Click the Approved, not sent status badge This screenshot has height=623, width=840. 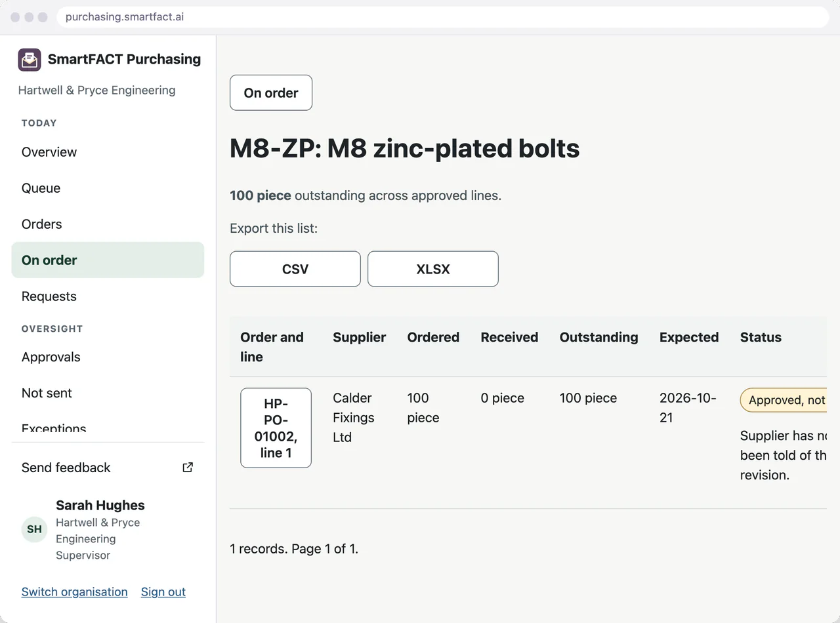pyautogui.click(x=784, y=400)
